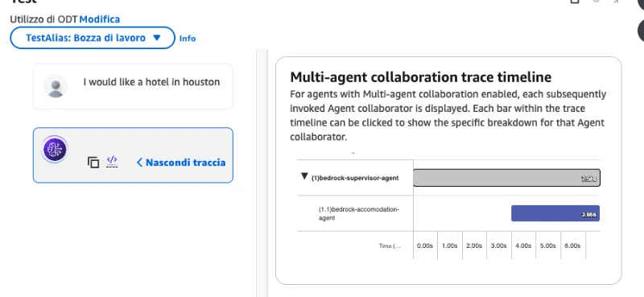Open the Info link beside TestAlias
This screenshot has height=297, width=644.
point(188,38)
